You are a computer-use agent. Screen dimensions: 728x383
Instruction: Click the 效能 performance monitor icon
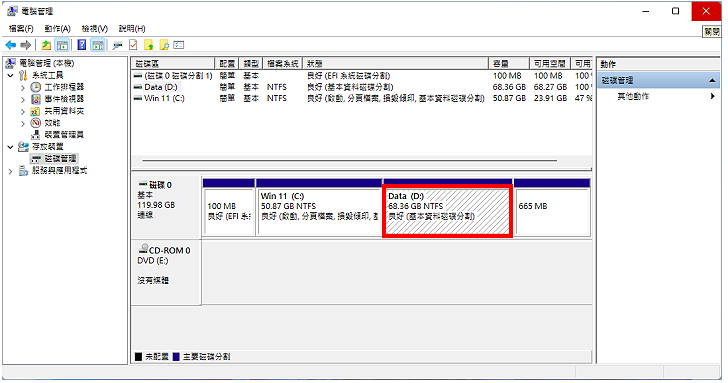(x=36, y=123)
